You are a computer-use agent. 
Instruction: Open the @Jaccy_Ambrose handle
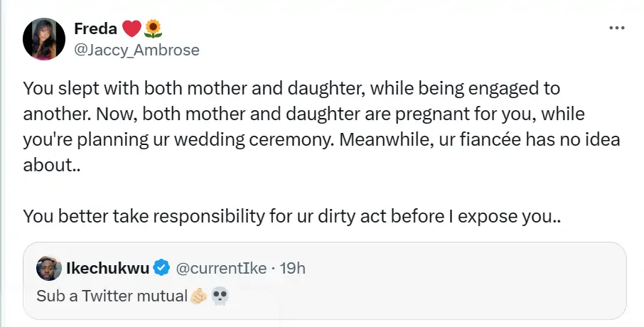[136, 50]
